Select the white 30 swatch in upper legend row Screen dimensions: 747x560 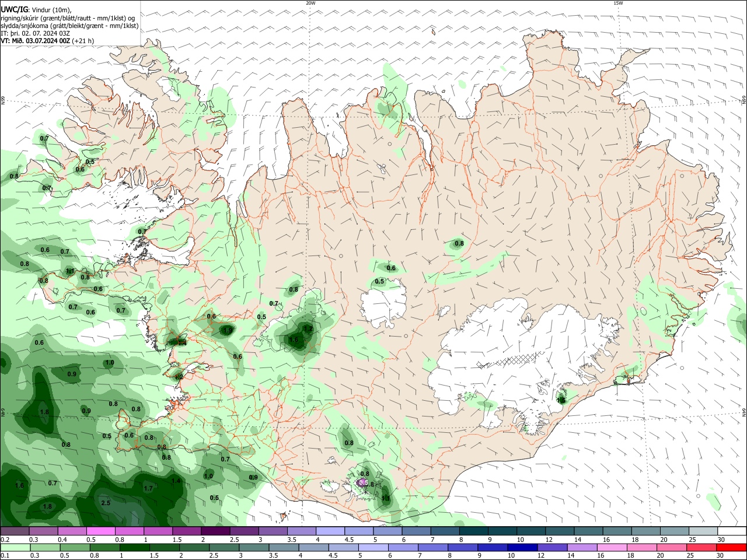tap(731, 531)
